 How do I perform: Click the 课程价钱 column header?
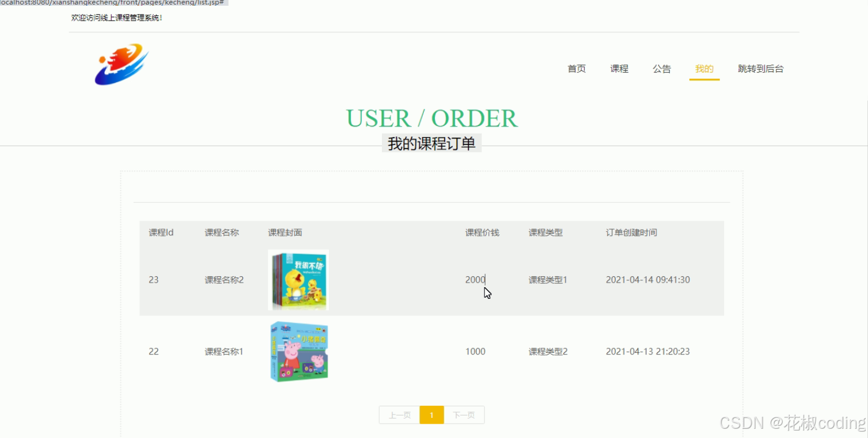pos(482,233)
